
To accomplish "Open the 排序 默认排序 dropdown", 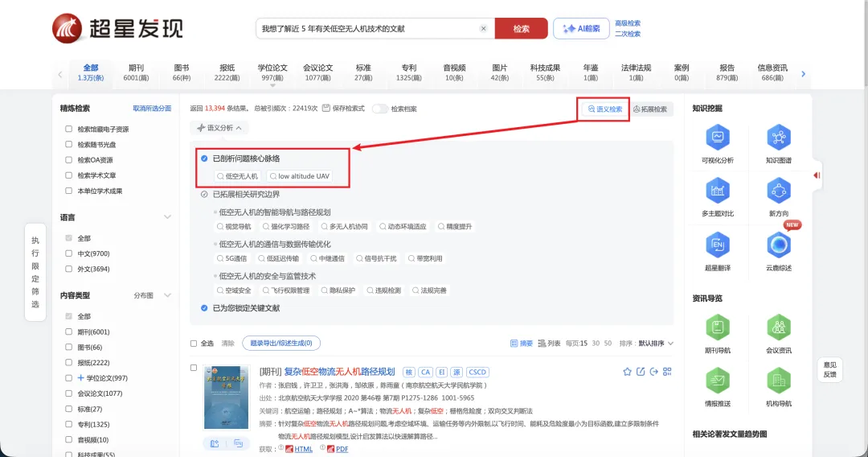I will coord(656,344).
